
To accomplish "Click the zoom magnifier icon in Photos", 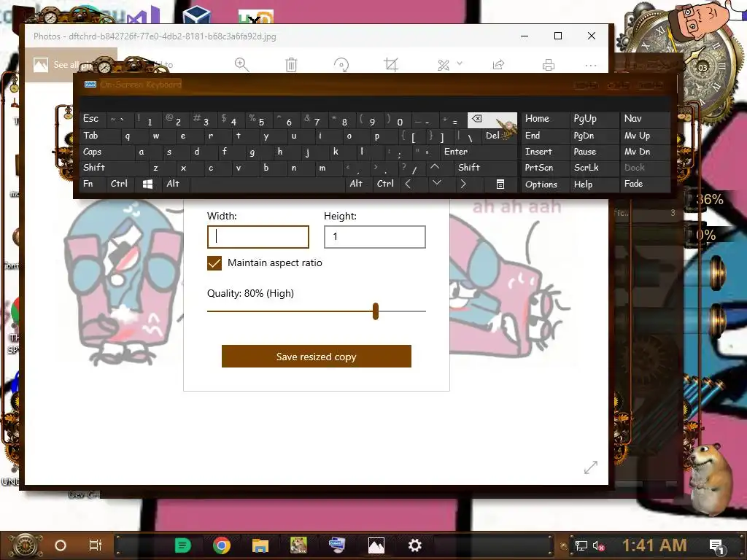I will 241,65.
